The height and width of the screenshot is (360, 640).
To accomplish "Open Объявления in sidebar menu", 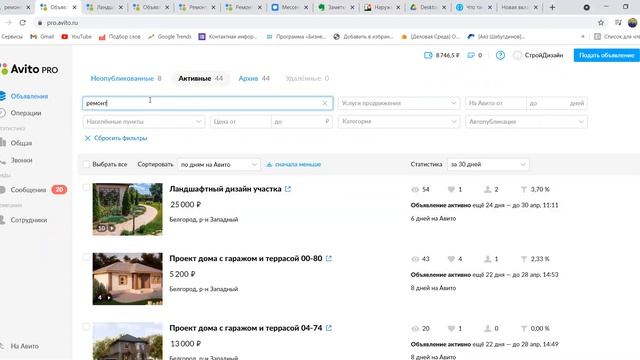I will tap(29, 96).
